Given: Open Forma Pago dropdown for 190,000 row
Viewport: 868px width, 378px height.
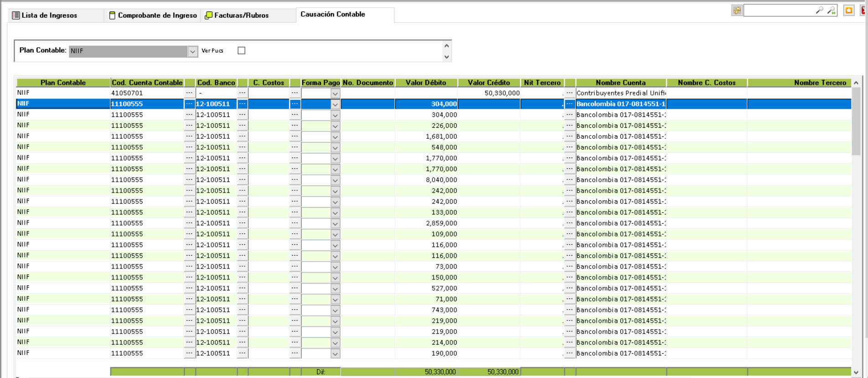Looking at the screenshot, I should 335,354.
